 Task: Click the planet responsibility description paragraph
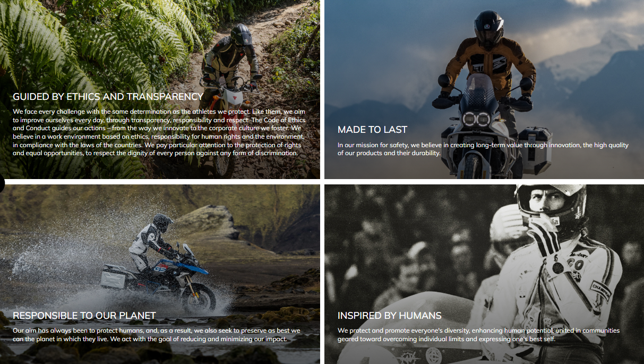157,335
